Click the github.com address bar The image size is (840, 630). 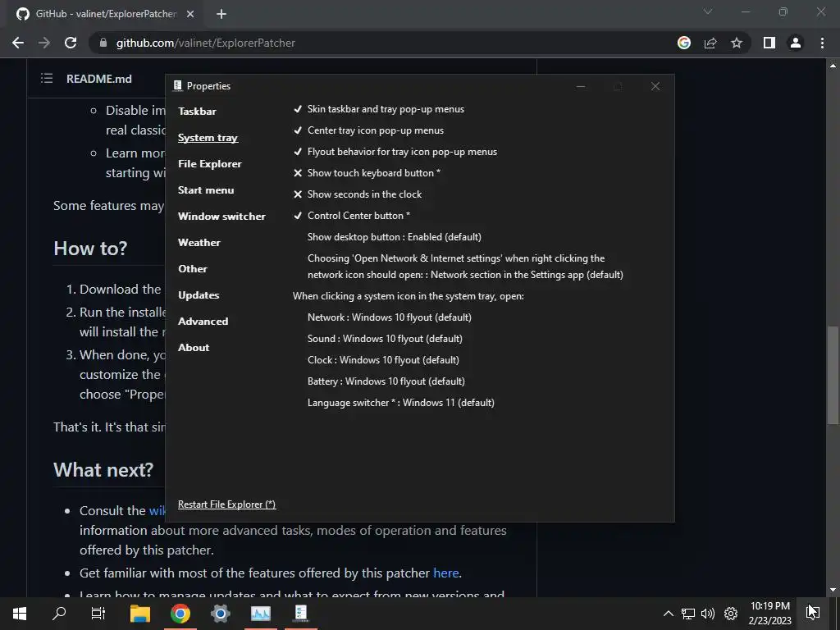pyautogui.click(x=386, y=43)
